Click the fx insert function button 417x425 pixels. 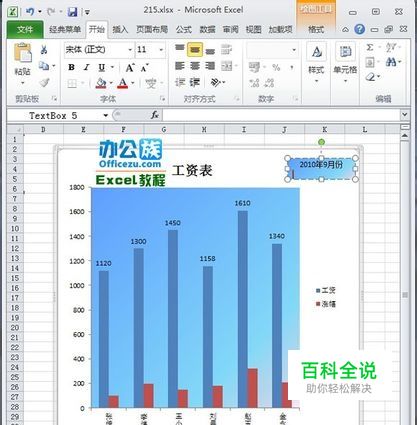155,115
